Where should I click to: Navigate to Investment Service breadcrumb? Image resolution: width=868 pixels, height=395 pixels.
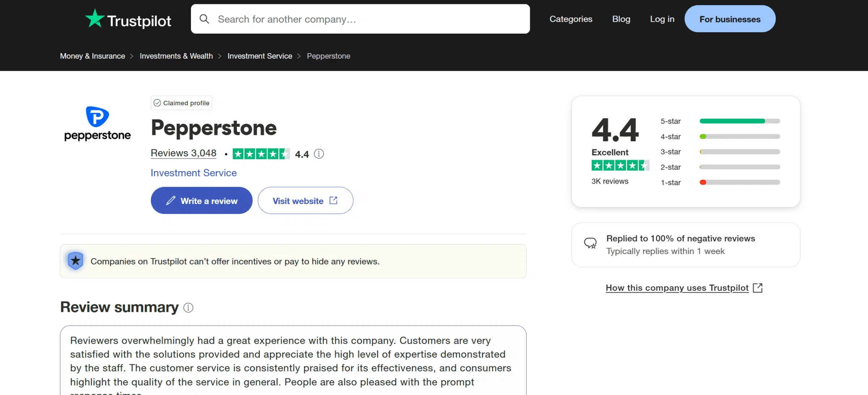(260, 56)
